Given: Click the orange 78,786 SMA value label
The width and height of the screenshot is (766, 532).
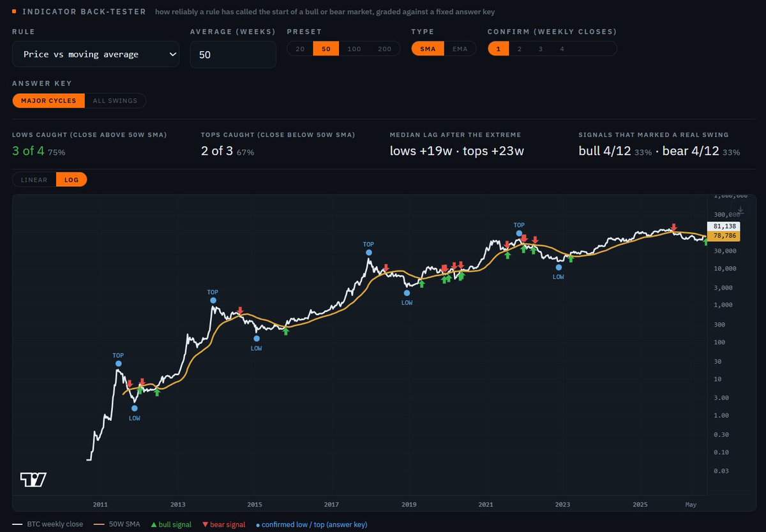Looking at the screenshot, I should point(723,235).
